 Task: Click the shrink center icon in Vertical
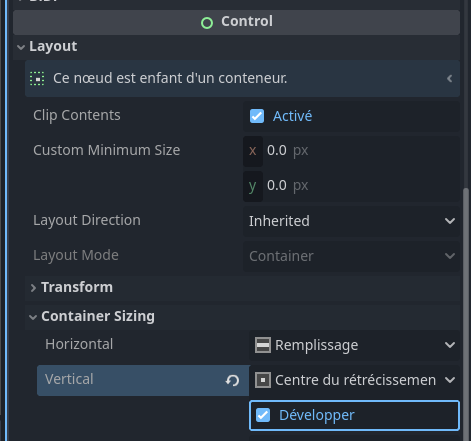coord(263,380)
